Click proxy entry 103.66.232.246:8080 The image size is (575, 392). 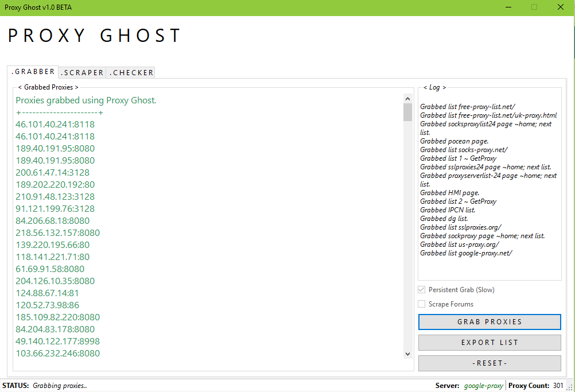click(57, 354)
